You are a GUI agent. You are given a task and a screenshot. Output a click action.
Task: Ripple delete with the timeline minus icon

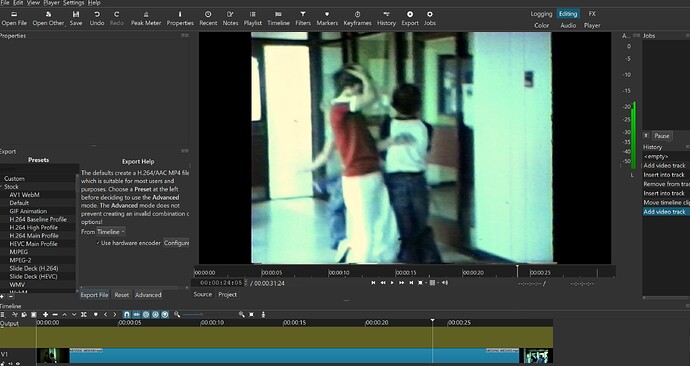[x=55, y=315]
